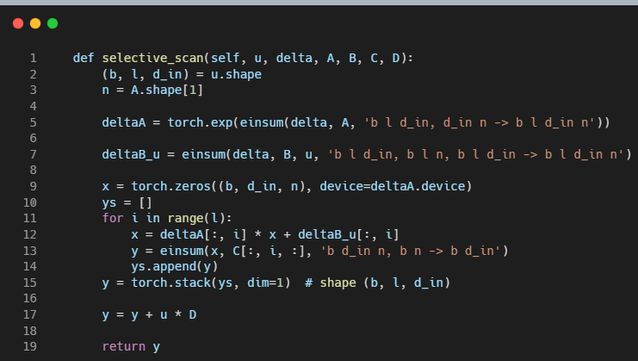
Task: Click 'A.shape[1]' on line 3
Action: [x=167, y=90]
